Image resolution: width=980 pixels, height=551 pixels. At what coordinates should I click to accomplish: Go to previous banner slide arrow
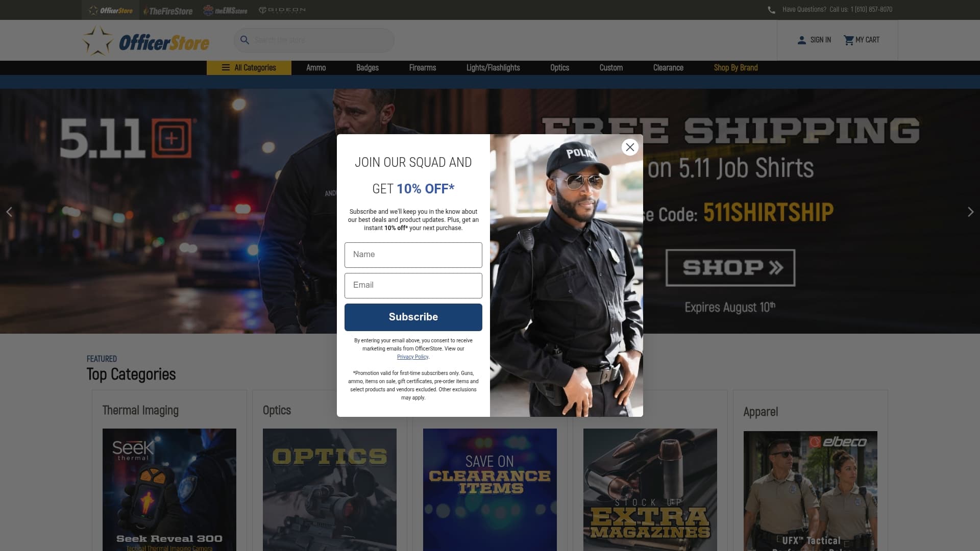[x=9, y=212]
